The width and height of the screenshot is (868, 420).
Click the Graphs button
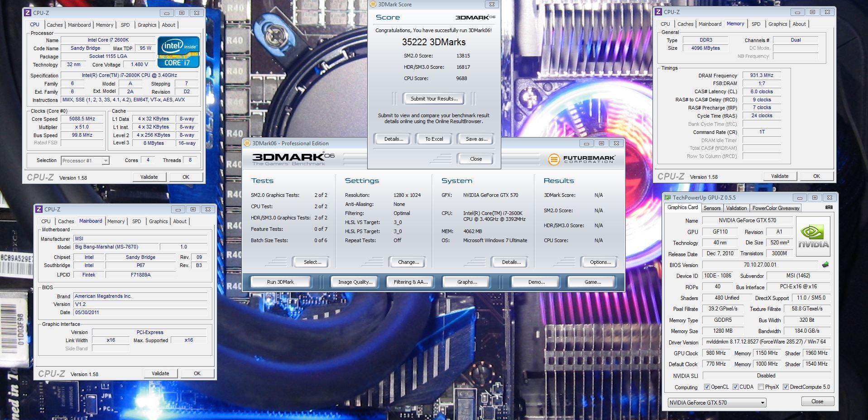[x=467, y=282]
